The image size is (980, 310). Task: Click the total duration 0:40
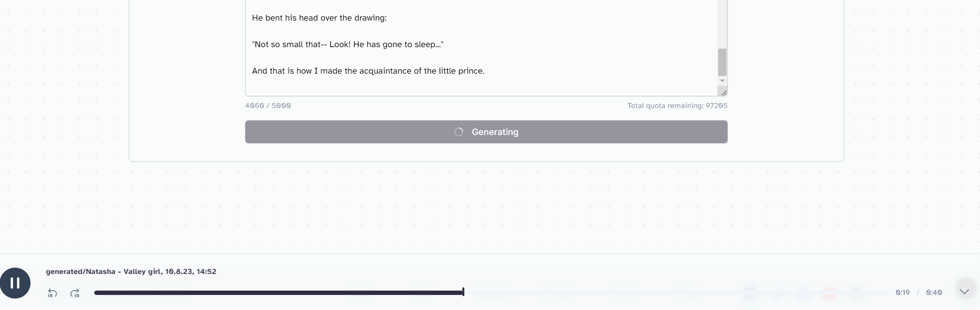(934, 293)
